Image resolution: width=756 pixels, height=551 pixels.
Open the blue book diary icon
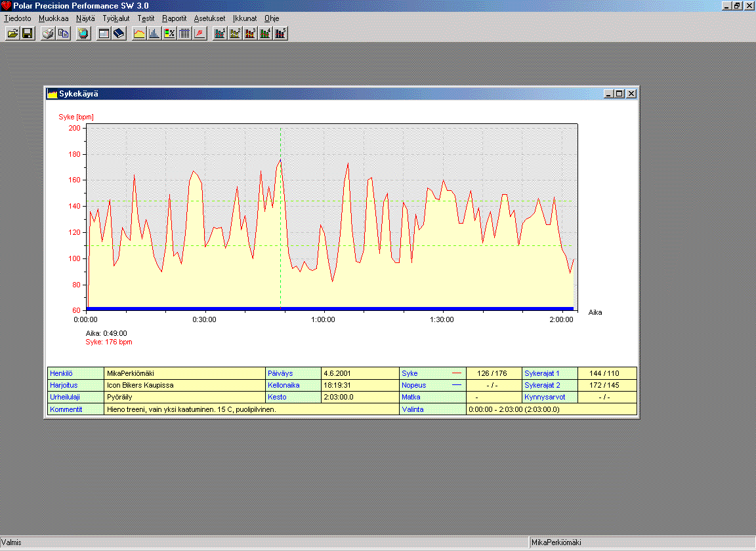click(x=119, y=33)
